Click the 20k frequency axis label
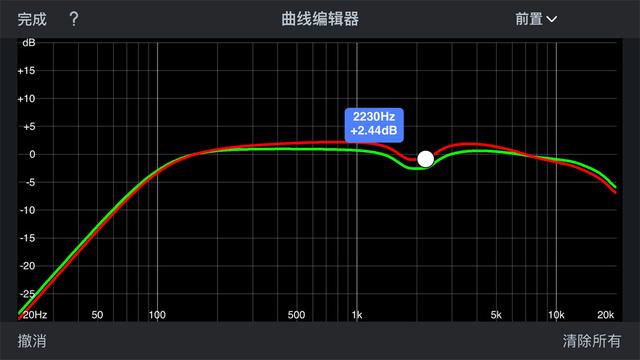This screenshot has height=360, width=640. tap(605, 315)
